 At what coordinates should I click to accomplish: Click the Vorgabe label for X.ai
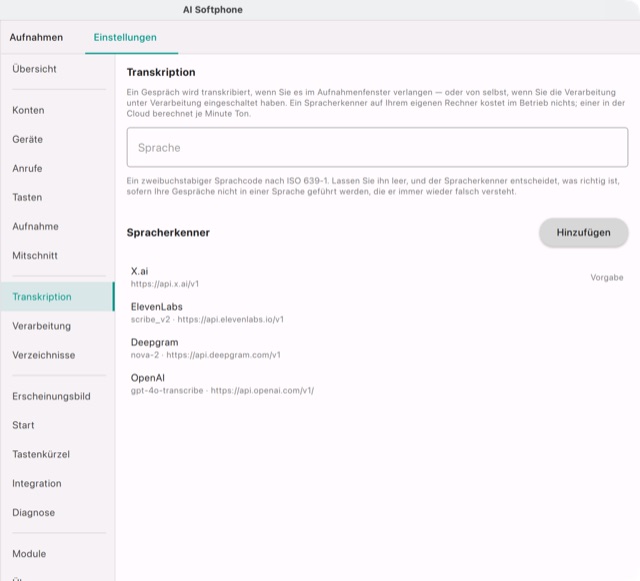click(607, 277)
